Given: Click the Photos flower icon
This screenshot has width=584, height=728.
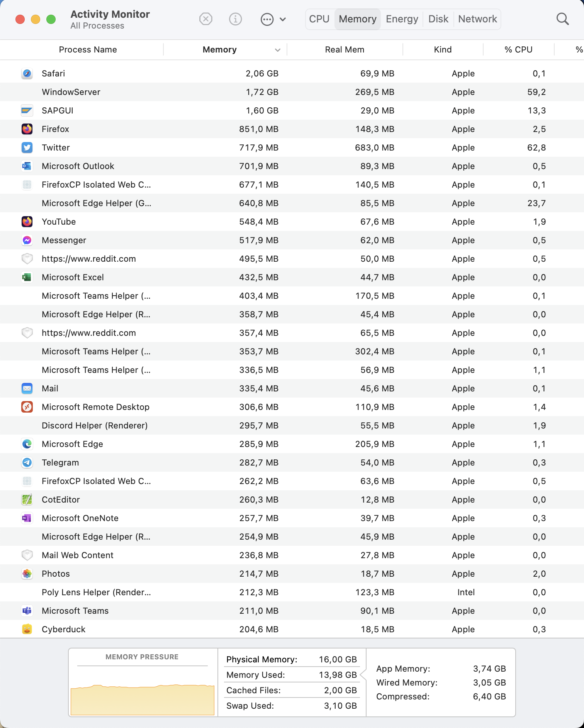Looking at the screenshot, I should pos(27,574).
